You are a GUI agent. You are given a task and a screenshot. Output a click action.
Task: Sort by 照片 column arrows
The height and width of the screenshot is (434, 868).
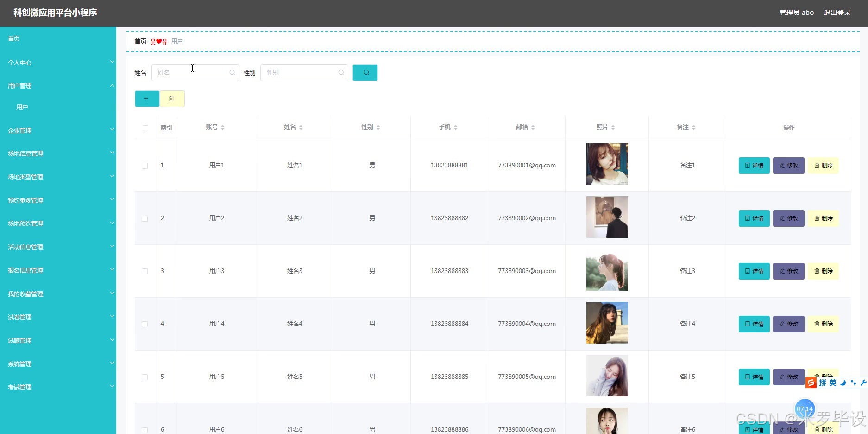pos(613,128)
